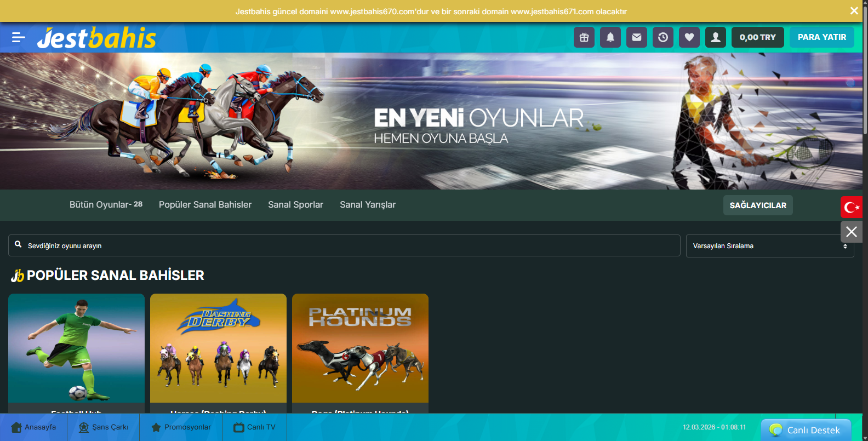This screenshot has width=868, height=441.
Task: Open Canlı Destek live chat
Action: click(806, 430)
